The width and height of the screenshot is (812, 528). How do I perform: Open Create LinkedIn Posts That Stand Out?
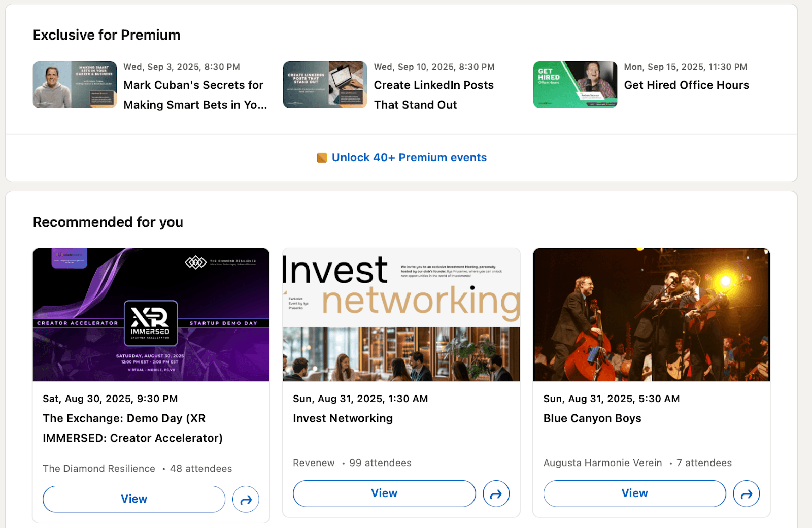click(434, 95)
